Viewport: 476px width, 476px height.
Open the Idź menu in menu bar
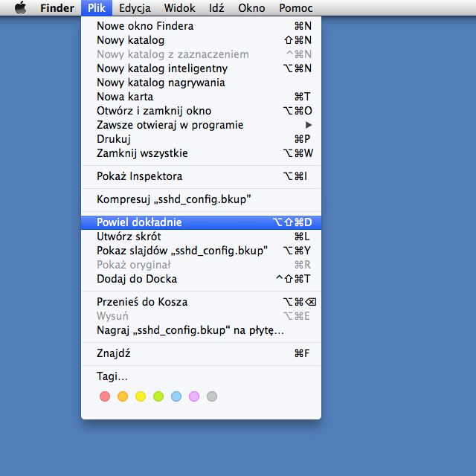pyautogui.click(x=217, y=8)
